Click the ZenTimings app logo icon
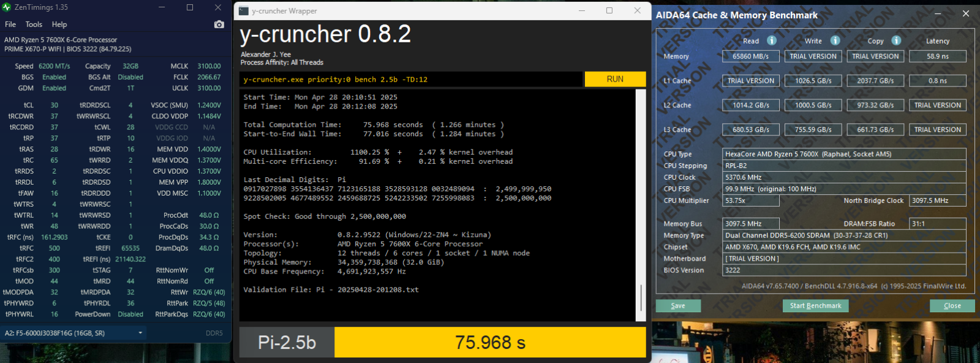 [7, 7]
